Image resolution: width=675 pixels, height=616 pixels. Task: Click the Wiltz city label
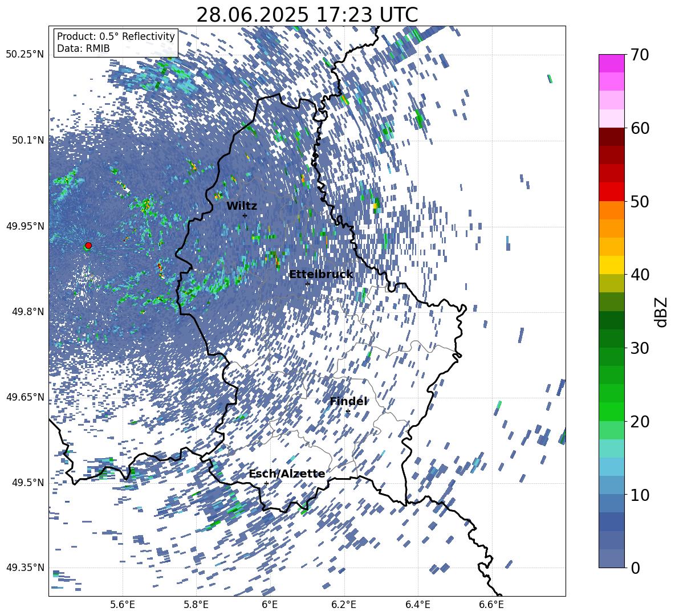242,206
